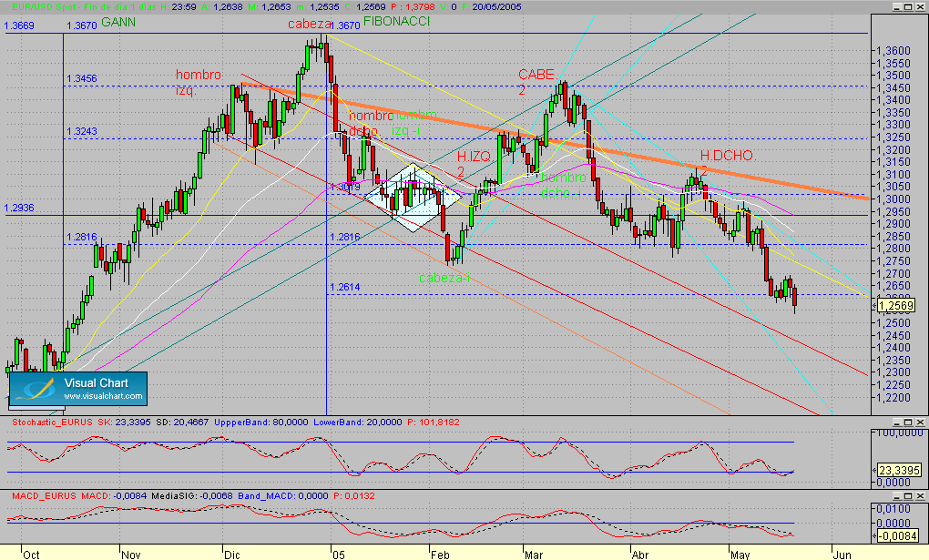Minimize the Stochastic_EURUS indicator panel
The image size is (929, 560).
pos(897,422)
